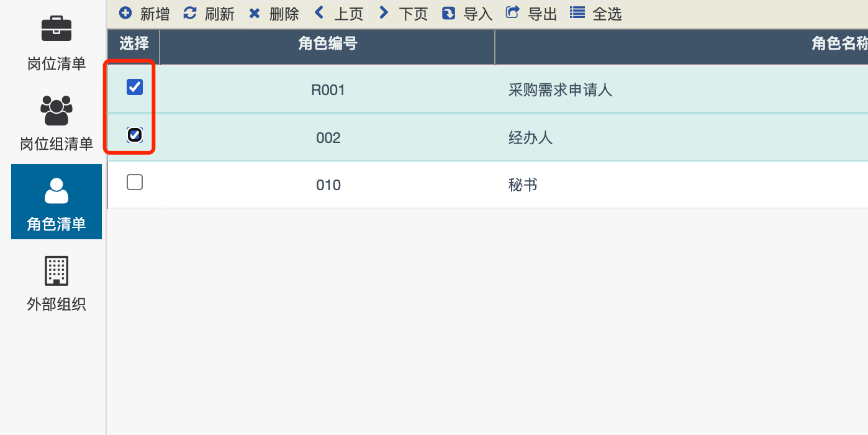Uncheck the 002 经办人 row checkbox
The width and height of the screenshot is (868, 435).
click(135, 134)
